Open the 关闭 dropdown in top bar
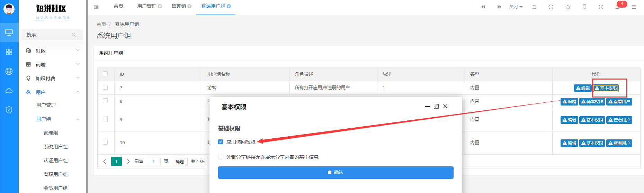 (516, 7)
